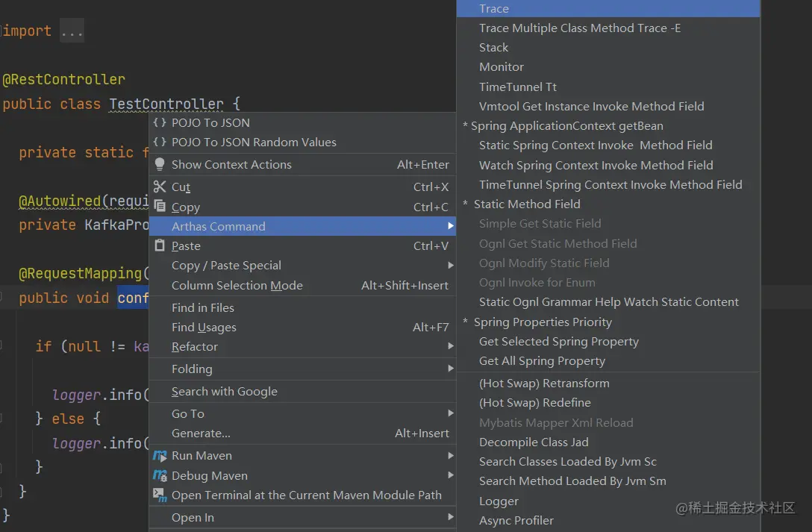
Task: Open Terminal at the Current Maven Module Path
Action: click(302, 495)
